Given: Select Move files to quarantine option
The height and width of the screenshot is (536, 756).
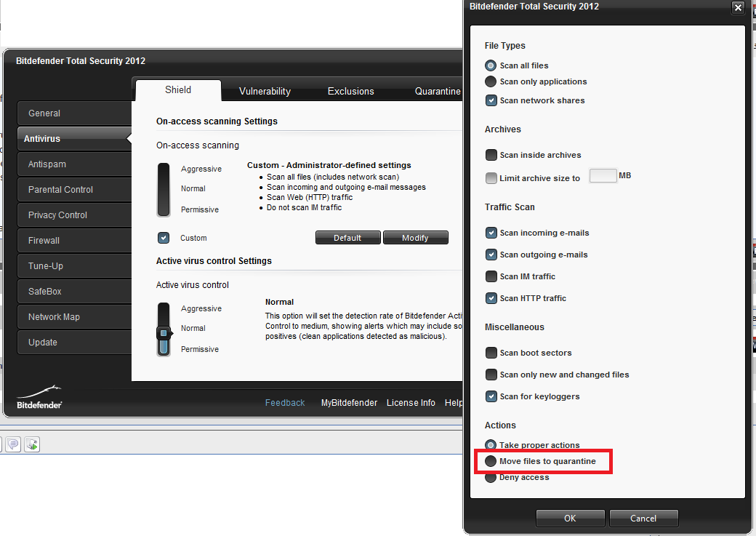Looking at the screenshot, I should pyautogui.click(x=491, y=461).
